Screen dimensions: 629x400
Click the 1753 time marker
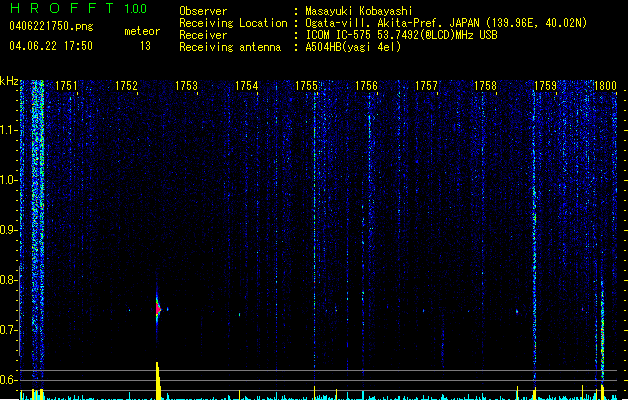point(187,86)
